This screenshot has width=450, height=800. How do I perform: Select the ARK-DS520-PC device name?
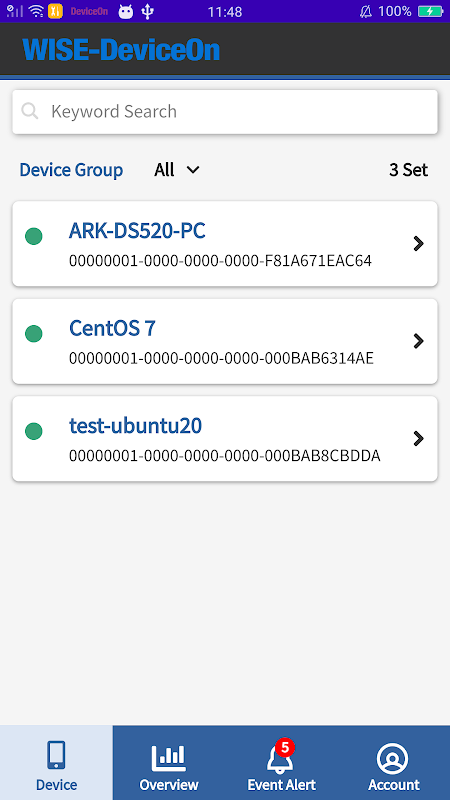click(137, 231)
